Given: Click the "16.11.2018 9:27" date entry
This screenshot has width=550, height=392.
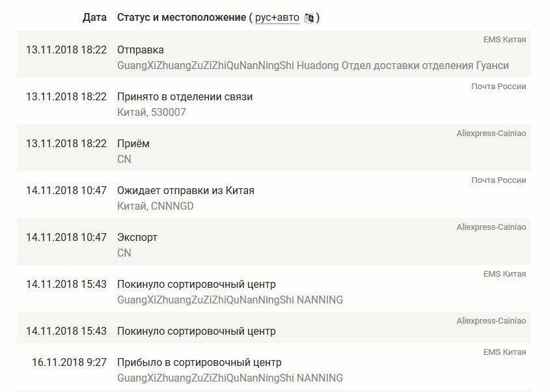Looking at the screenshot, I should pyautogui.click(x=69, y=363).
